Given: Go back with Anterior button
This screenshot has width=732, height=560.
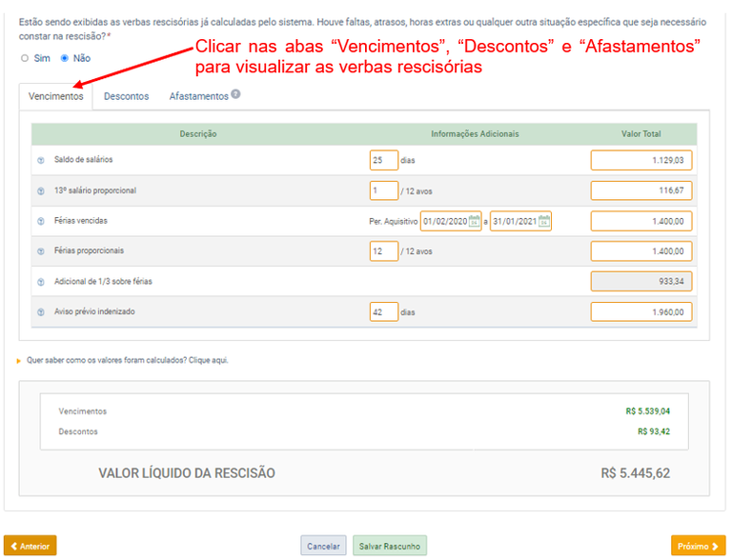Looking at the screenshot, I should (x=30, y=546).
